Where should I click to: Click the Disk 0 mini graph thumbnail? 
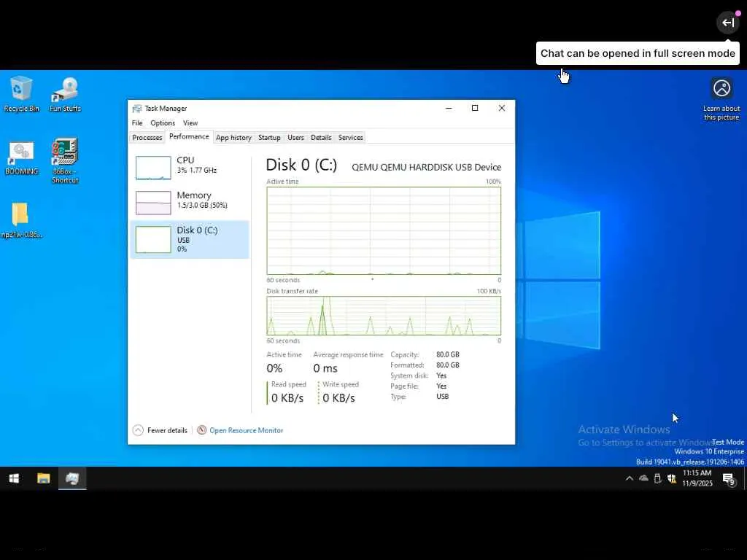click(x=153, y=239)
